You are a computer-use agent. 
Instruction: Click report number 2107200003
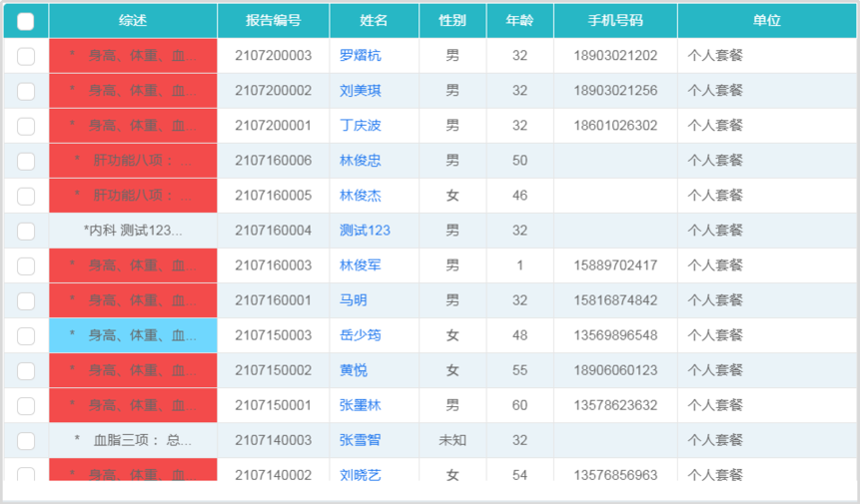(x=273, y=55)
